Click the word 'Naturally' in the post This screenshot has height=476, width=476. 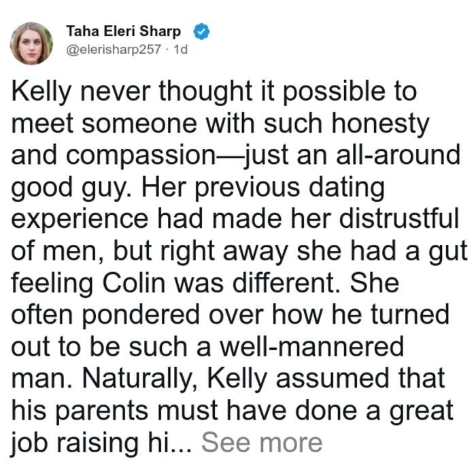[139, 380]
